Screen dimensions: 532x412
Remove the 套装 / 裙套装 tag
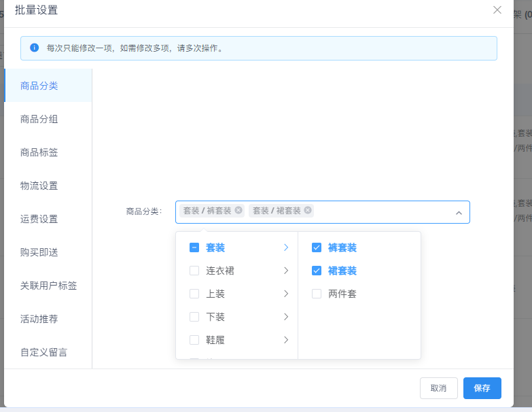(308, 210)
